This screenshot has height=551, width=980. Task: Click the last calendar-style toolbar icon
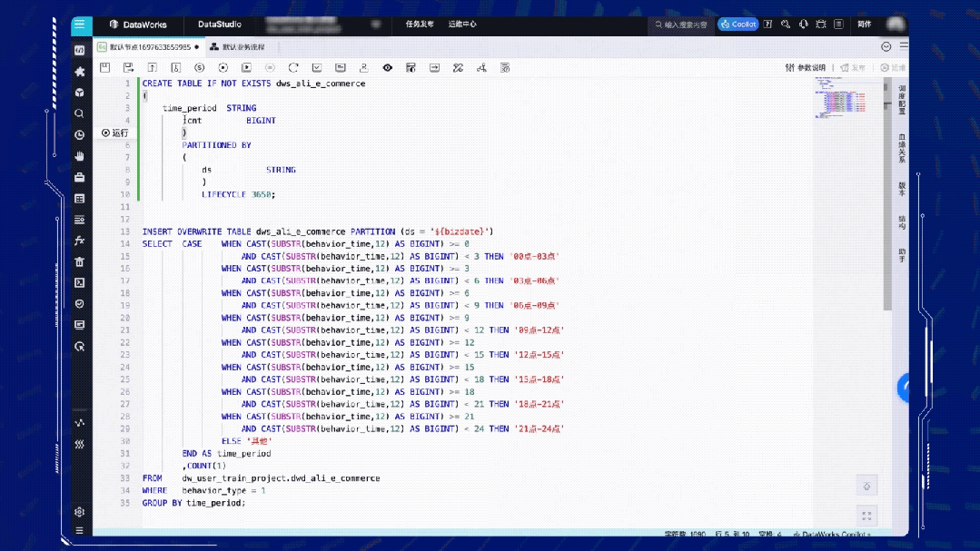[x=505, y=67]
